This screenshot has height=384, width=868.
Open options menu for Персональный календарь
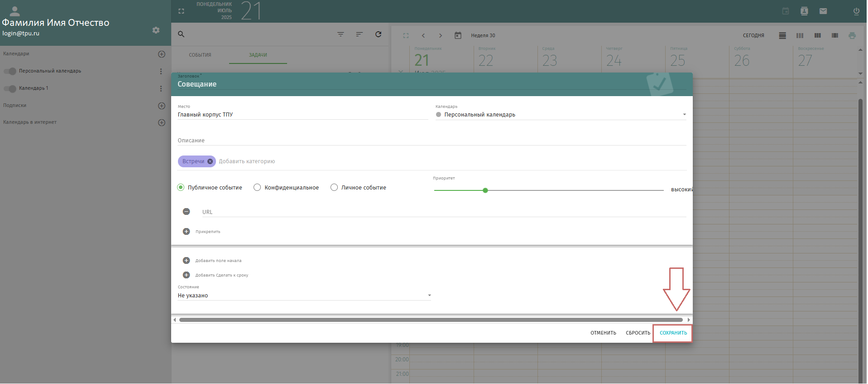coord(161,71)
